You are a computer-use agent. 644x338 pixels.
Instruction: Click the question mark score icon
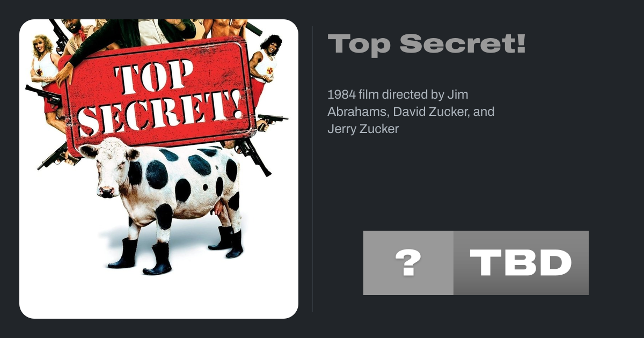(x=408, y=263)
